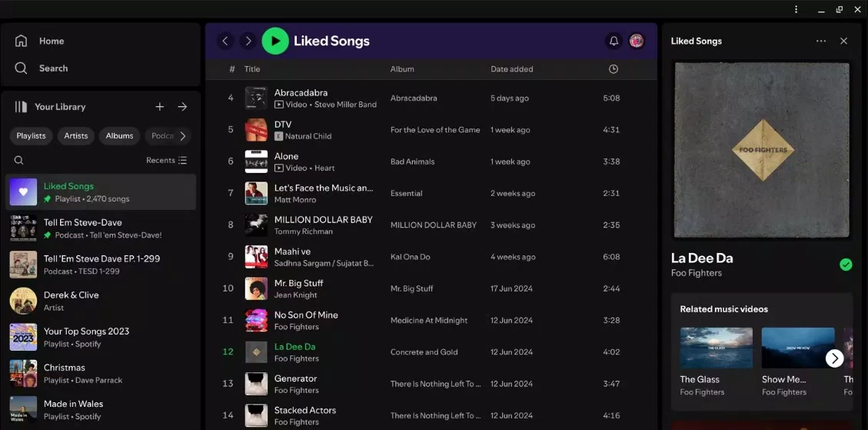Expand Your Library with the arrow icon
The height and width of the screenshot is (430, 868).
(x=183, y=107)
